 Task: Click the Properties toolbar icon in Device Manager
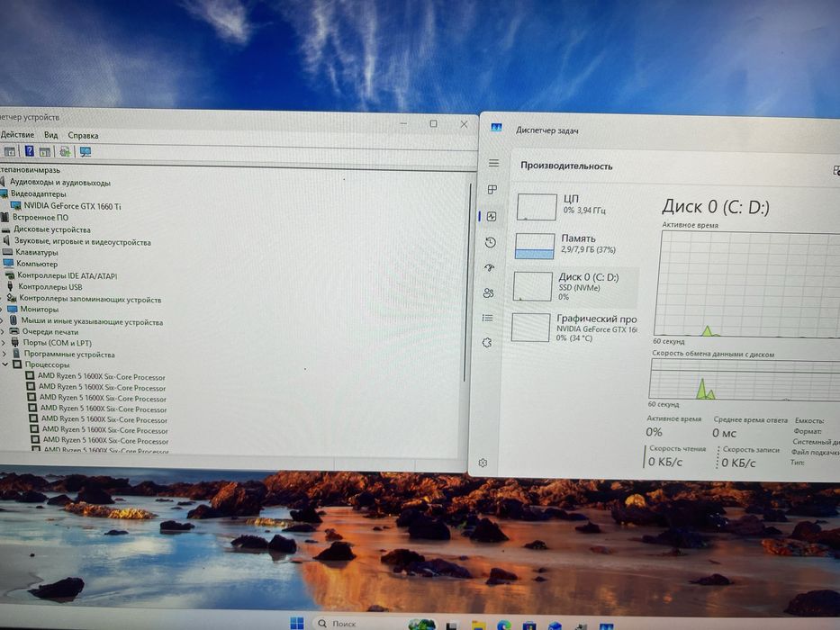[x=45, y=151]
